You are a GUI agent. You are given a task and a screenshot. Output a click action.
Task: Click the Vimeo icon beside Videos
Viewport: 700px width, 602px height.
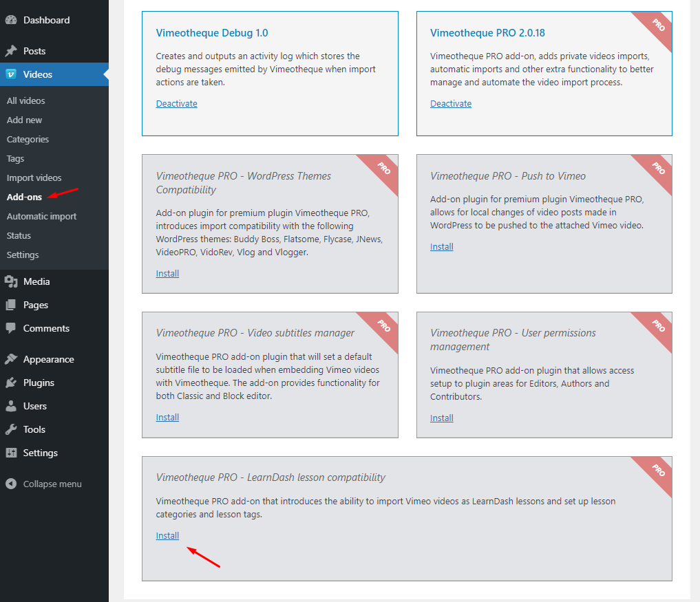[11, 74]
